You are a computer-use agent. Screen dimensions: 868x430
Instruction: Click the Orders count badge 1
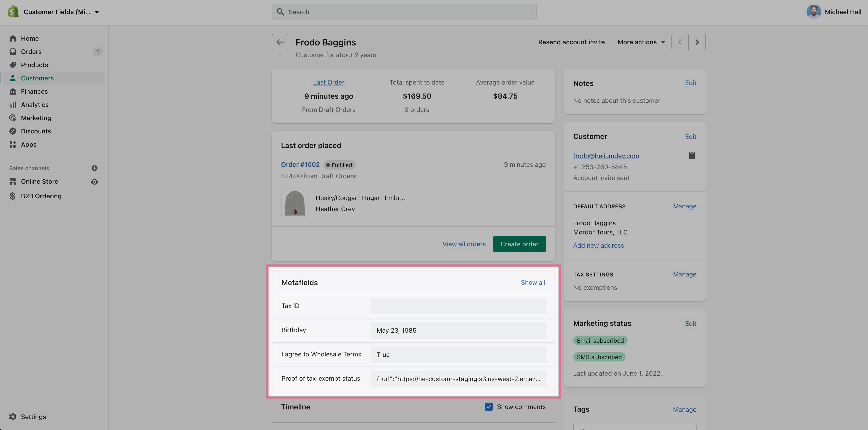[98, 52]
